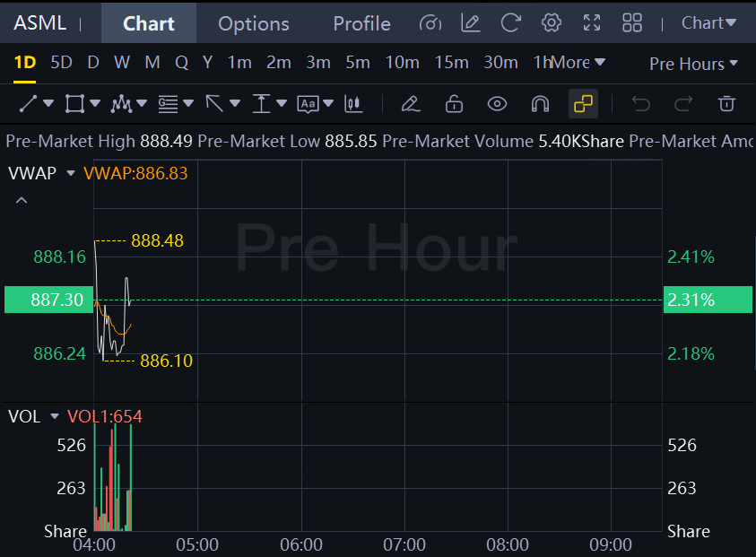Screen dimensions: 756x557
Task: Expand text tool options arrow
Action: 328,103
